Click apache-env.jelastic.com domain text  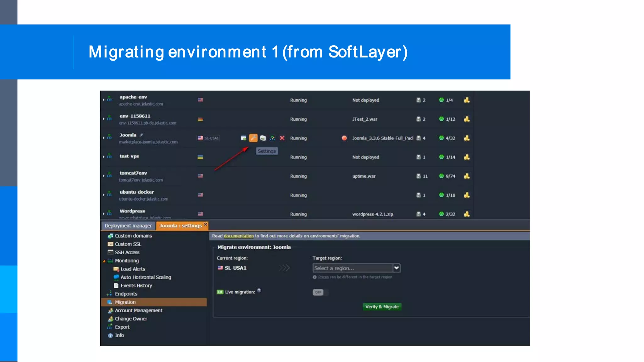pyautogui.click(x=141, y=104)
